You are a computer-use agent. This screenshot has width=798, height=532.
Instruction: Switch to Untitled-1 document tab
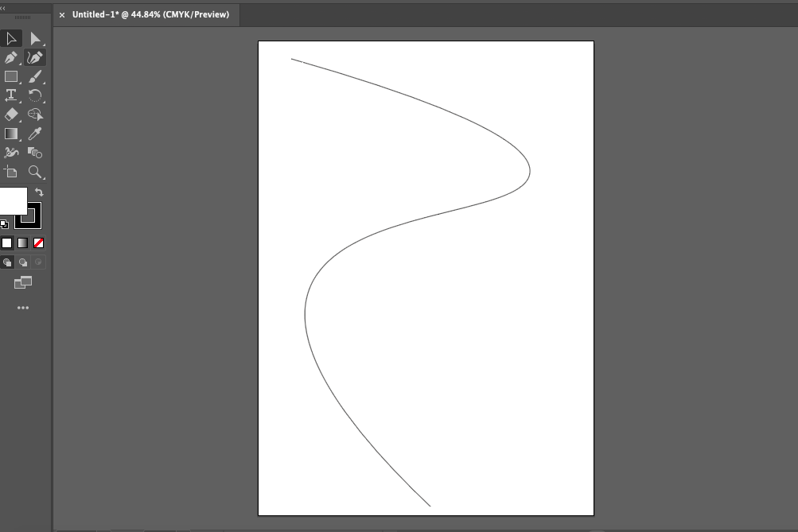tap(150, 15)
